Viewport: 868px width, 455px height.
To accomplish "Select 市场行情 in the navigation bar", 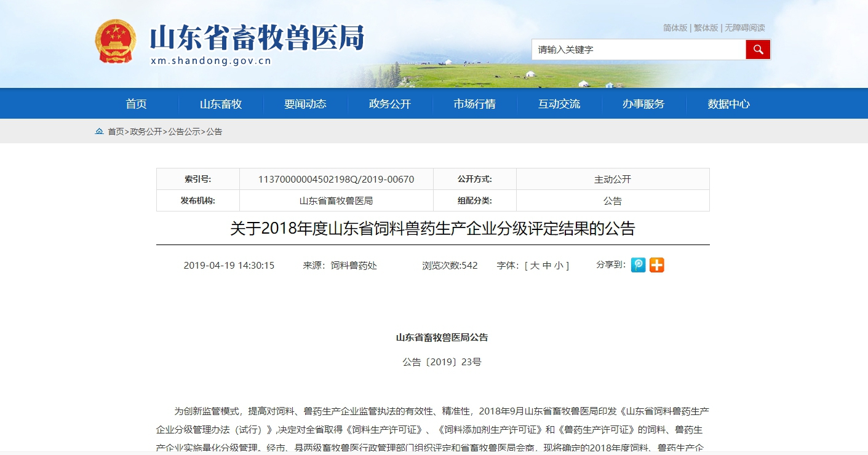I will tap(474, 104).
